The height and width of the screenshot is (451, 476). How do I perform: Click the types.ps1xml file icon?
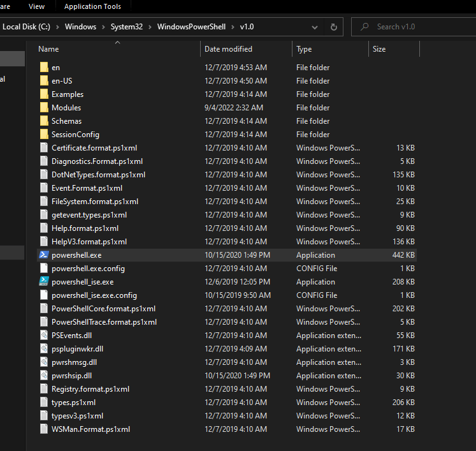point(44,402)
